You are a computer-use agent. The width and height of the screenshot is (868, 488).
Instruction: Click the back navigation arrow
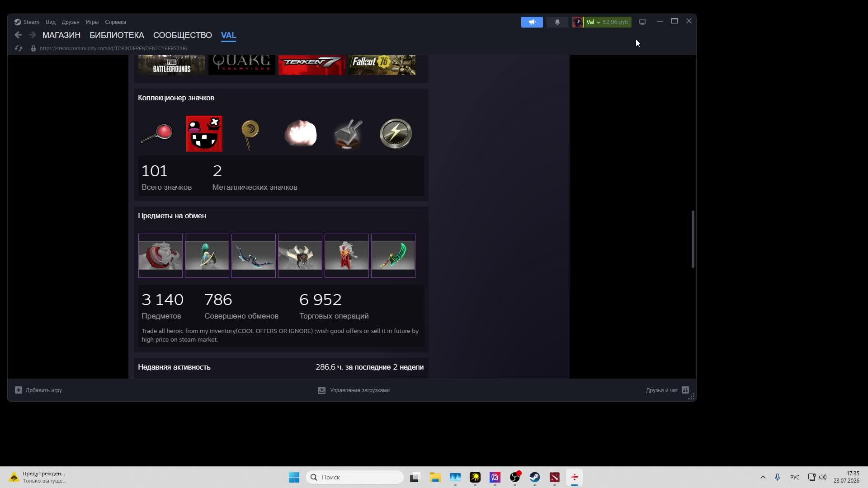point(18,35)
